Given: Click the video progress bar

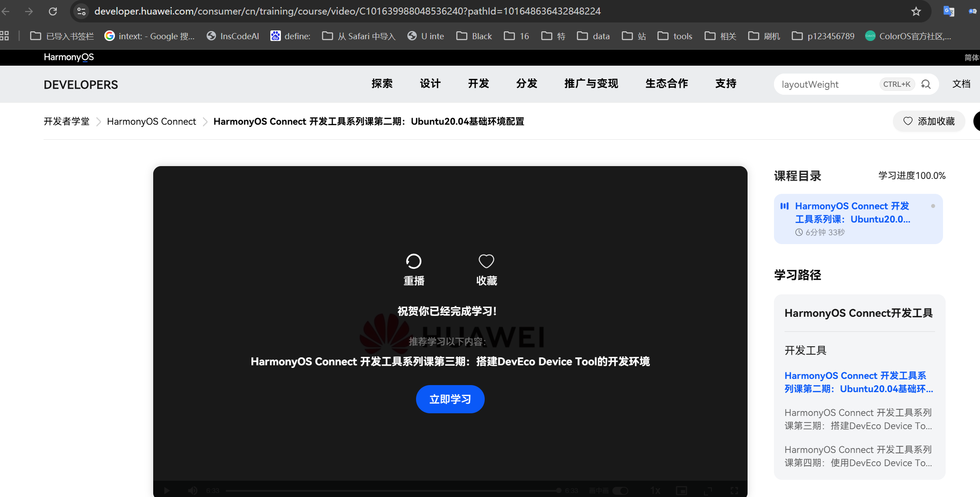Looking at the screenshot, I should (392, 490).
